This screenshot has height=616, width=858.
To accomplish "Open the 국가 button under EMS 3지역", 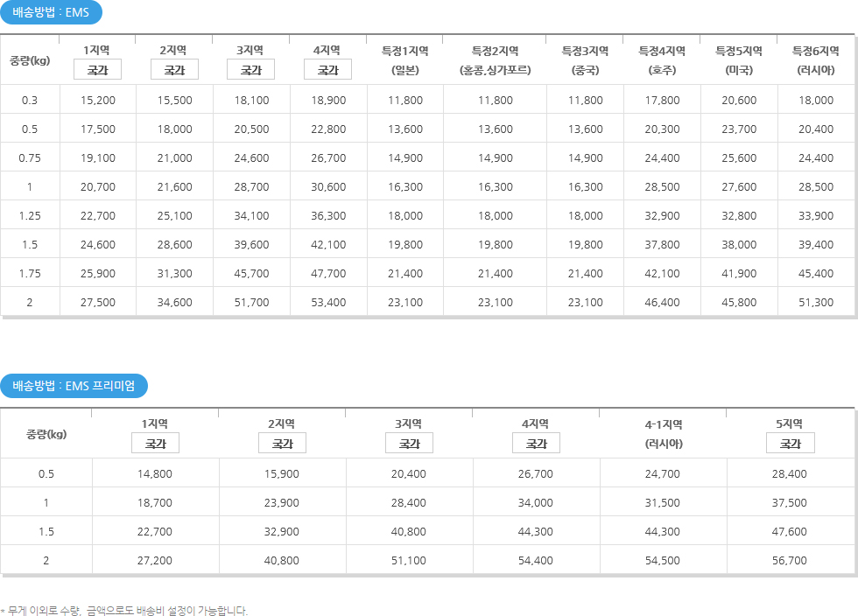I will point(250,70).
